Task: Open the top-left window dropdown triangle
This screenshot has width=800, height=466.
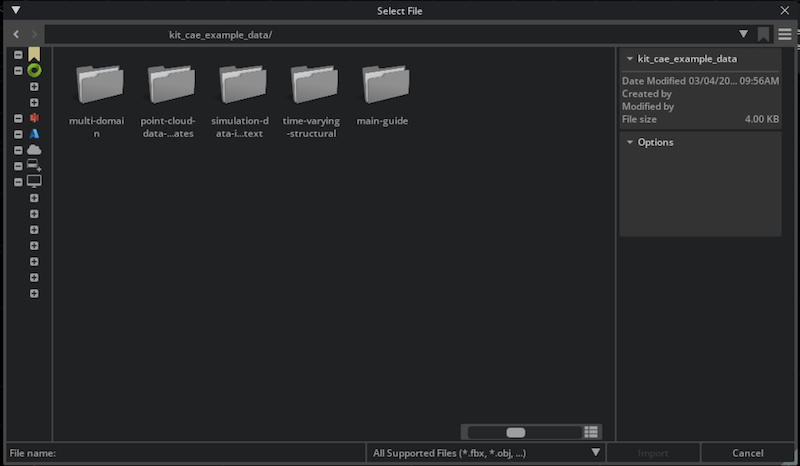Action: 16,10
